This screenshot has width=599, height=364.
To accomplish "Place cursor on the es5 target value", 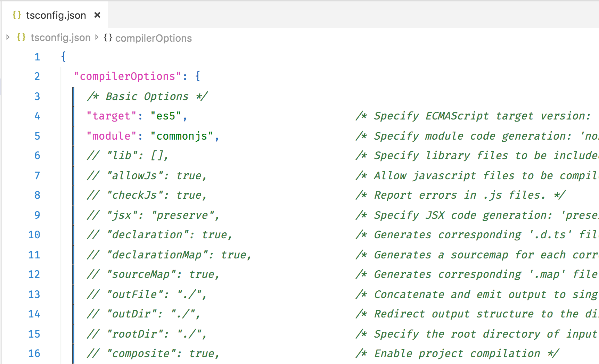I will [x=168, y=116].
